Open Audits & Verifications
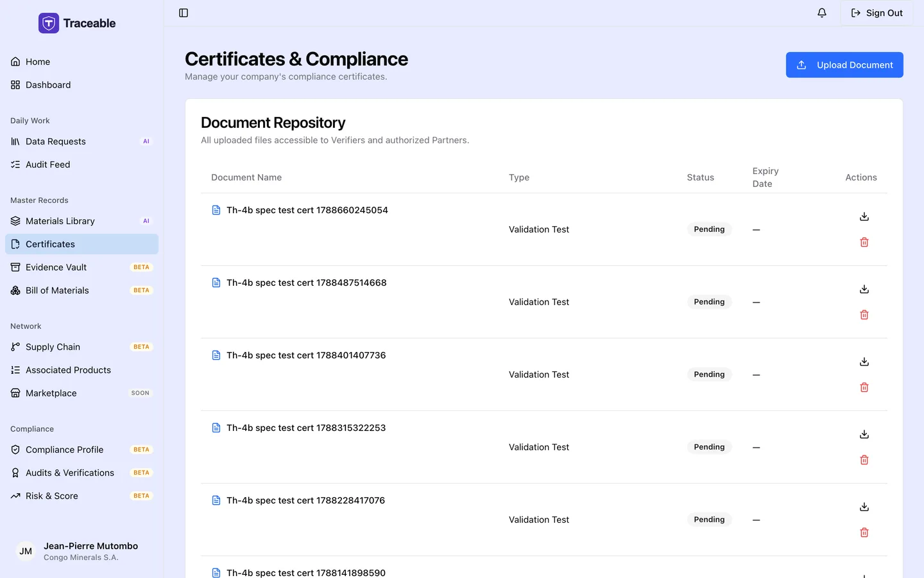This screenshot has height=578, width=924. [81, 473]
